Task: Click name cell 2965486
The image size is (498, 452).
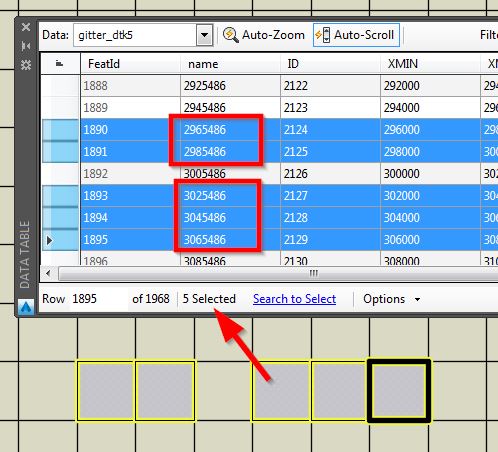Action: (230, 130)
